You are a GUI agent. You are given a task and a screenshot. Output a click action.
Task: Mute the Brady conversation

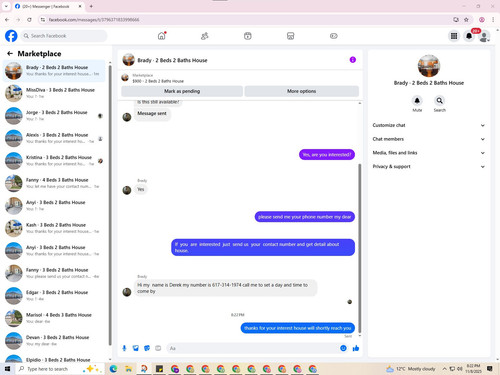[417, 100]
